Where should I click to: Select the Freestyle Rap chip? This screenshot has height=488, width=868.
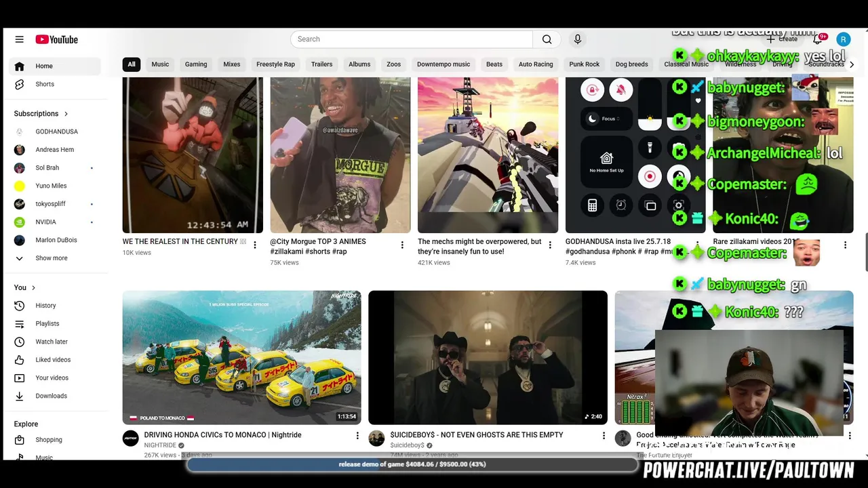(x=275, y=64)
